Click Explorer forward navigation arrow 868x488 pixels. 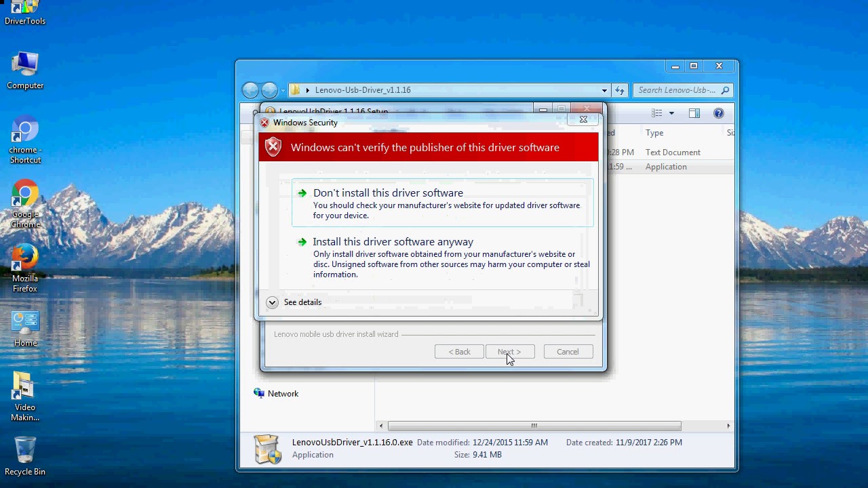pyautogui.click(x=269, y=90)
